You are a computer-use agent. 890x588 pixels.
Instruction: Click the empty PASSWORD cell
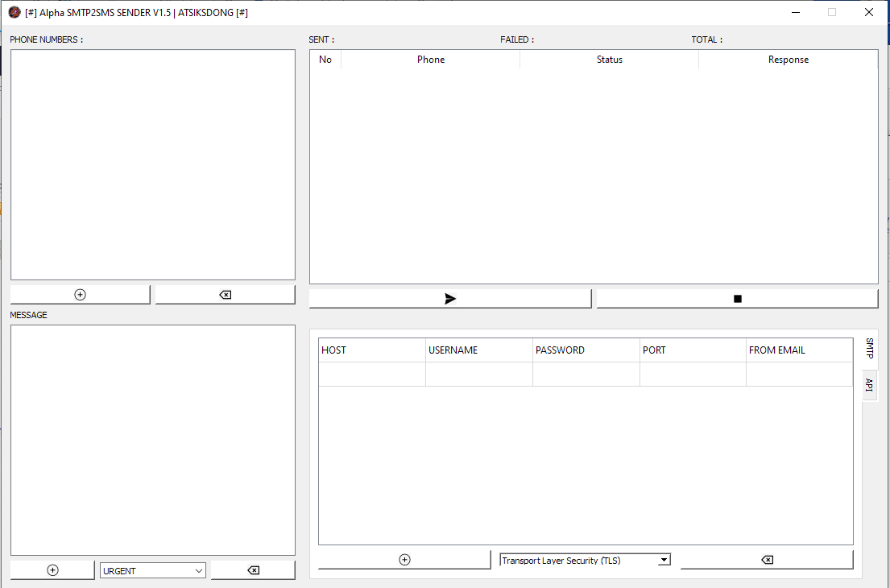click(586, 375)
